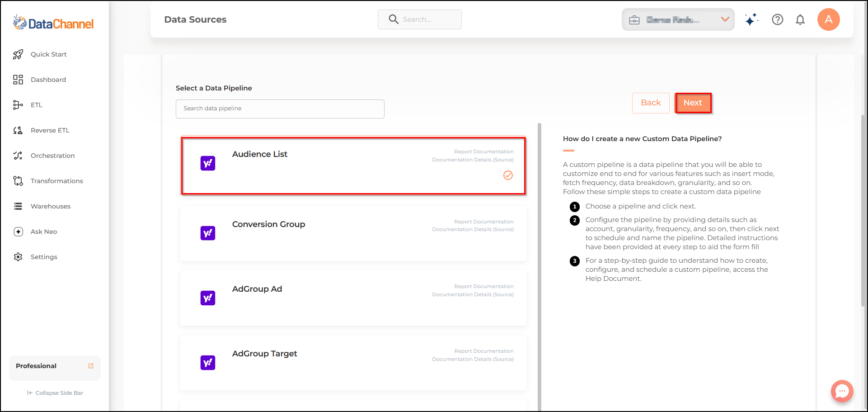
Task: Open Documentation Details (Source) for Audience List
Action: (473, 160)
